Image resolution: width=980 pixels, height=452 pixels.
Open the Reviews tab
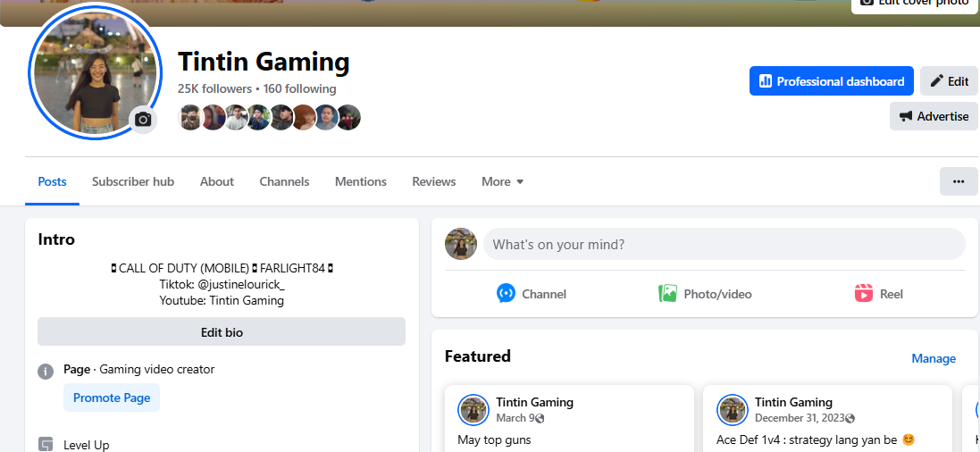point(434,182)
